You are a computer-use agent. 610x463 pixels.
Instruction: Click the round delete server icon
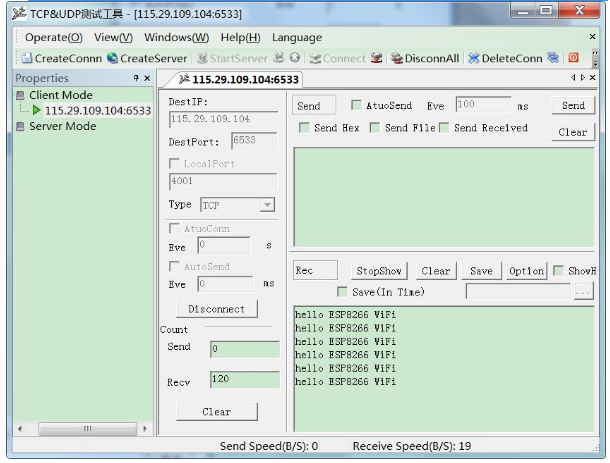coord(295,58)
